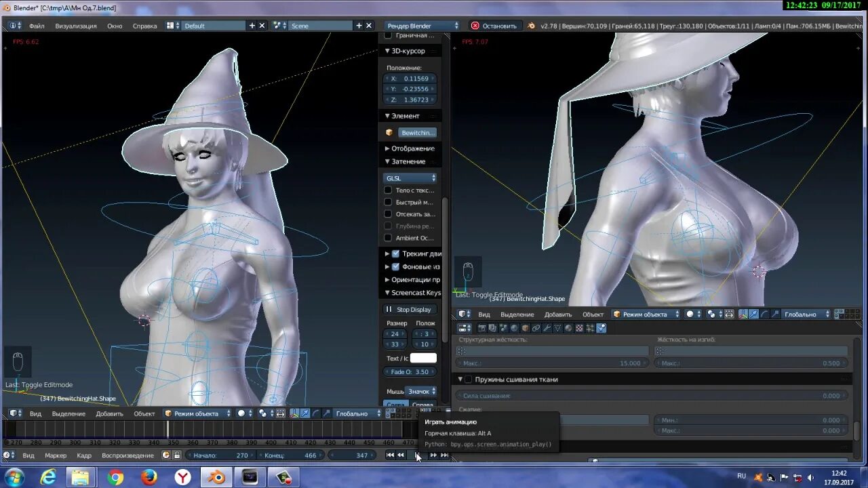Open Windows Start menu
This screenshot has height=488, width=868.
tap(14, 477)
